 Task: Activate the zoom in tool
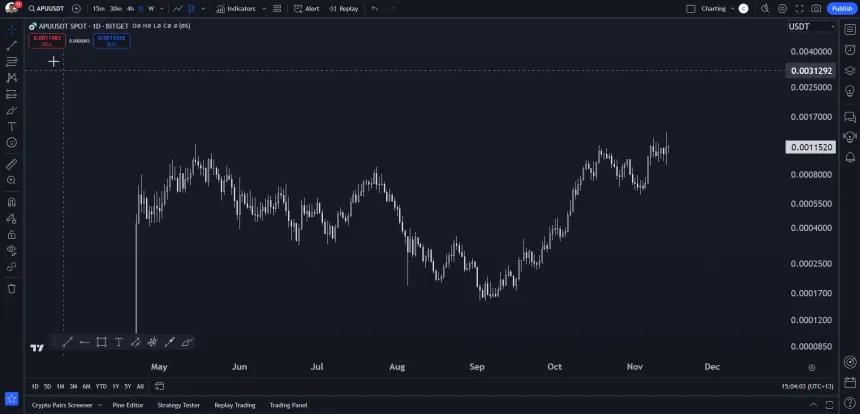pyautogui.click(x=12, y=180)
